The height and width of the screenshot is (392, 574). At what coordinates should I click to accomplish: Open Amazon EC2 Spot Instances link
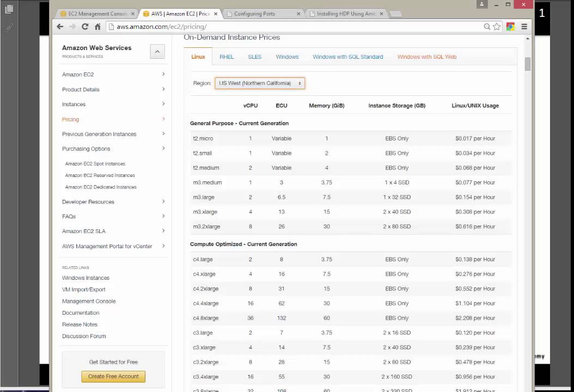(x=95, y=164)
